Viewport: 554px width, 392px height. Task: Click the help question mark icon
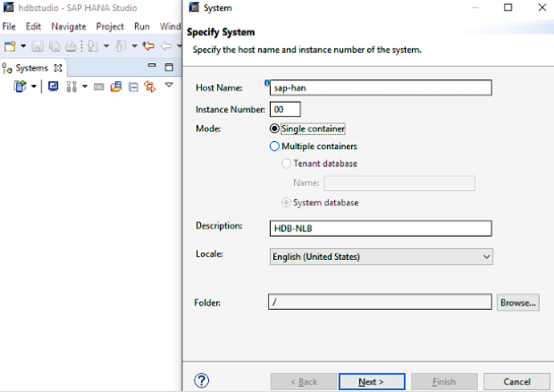point(202,381)
